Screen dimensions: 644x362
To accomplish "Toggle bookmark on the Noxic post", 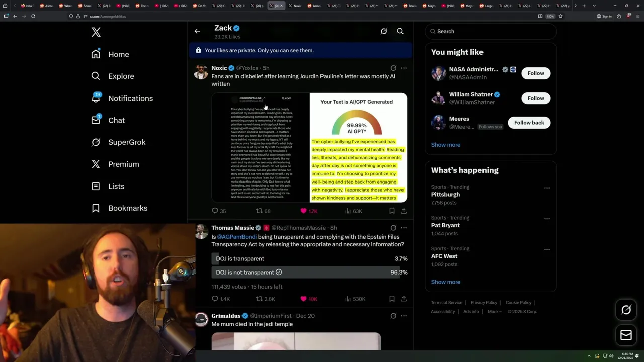I will click(392, 211).
